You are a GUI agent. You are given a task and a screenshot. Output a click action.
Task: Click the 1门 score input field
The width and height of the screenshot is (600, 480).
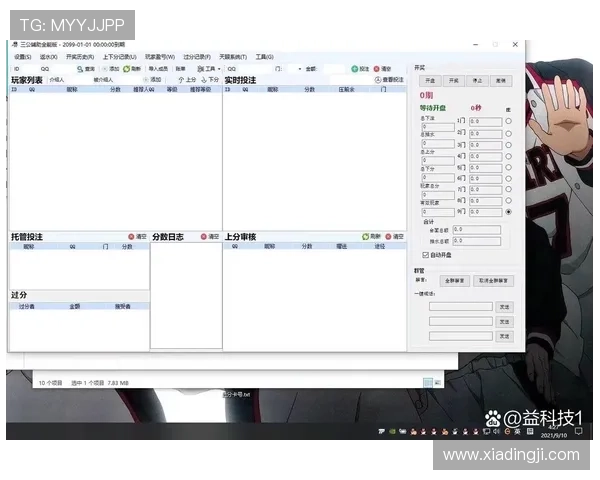484,121
